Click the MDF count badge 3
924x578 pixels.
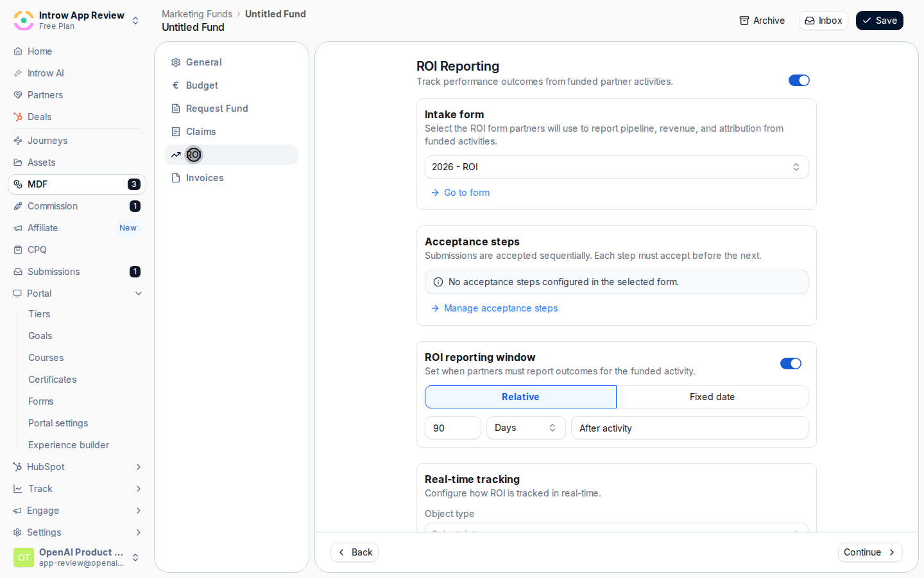coord(133,184)
